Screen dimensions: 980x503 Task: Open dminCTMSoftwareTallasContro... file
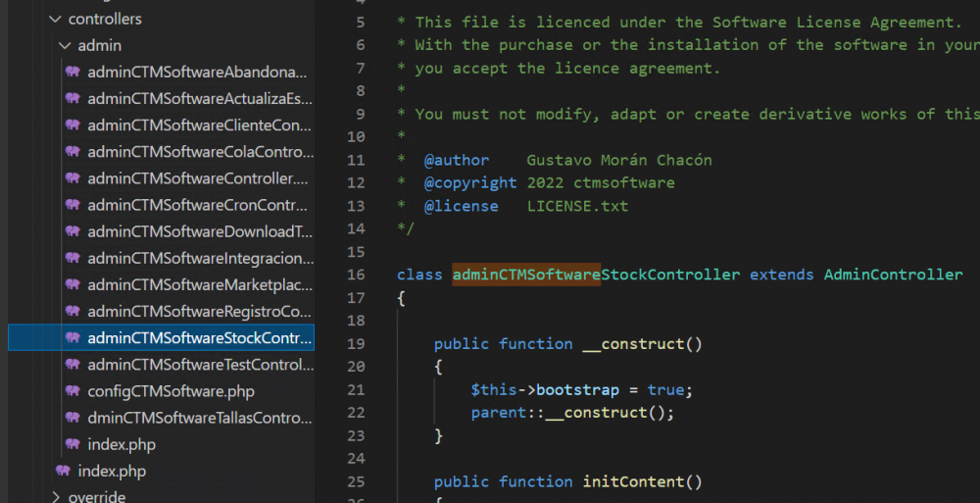coord(199,418)
